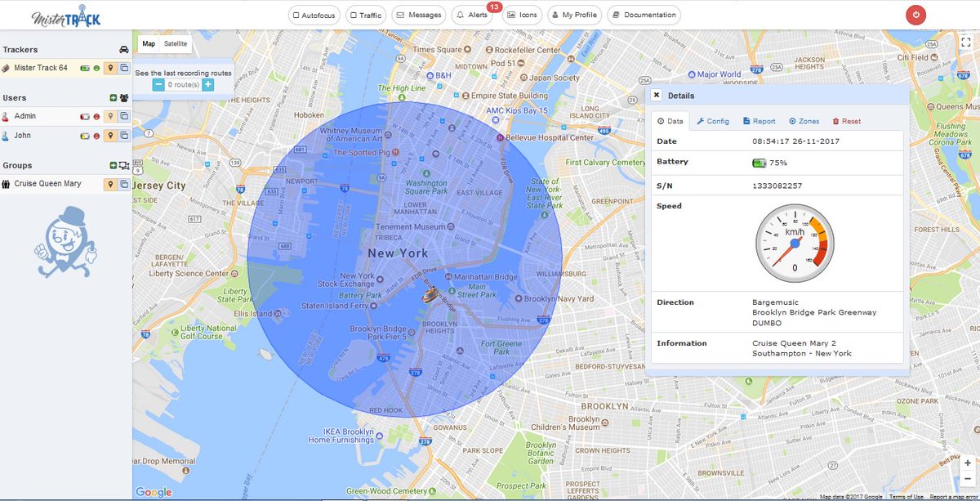Viewport: 980px width, 501px height.
Task: Open the Messages panel
Action: (x=419, y=15)
